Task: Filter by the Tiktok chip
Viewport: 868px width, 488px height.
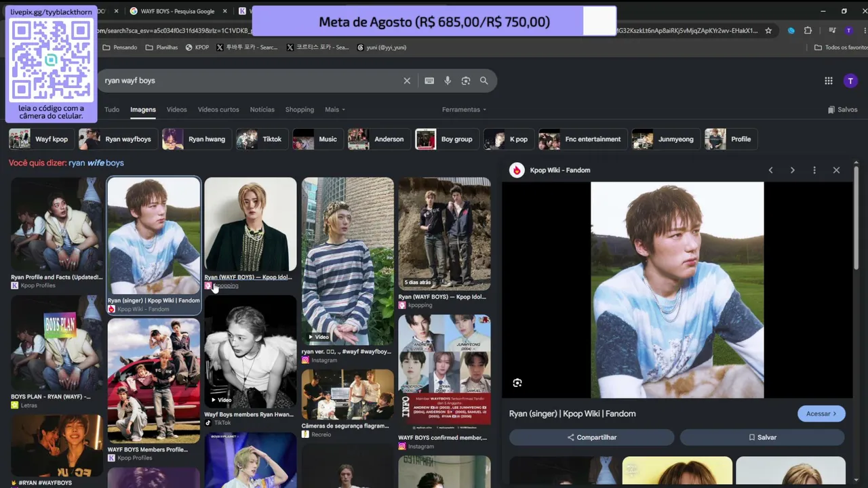Action: click(x=261, y=140)
